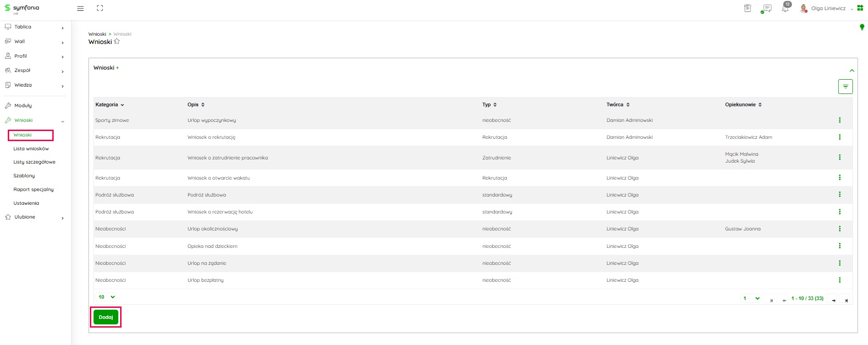Image resolution: width=868 pixels, height=345 pixels.
Task: Open Lista wniosków in the sidebar
Action: coord(31,148)
